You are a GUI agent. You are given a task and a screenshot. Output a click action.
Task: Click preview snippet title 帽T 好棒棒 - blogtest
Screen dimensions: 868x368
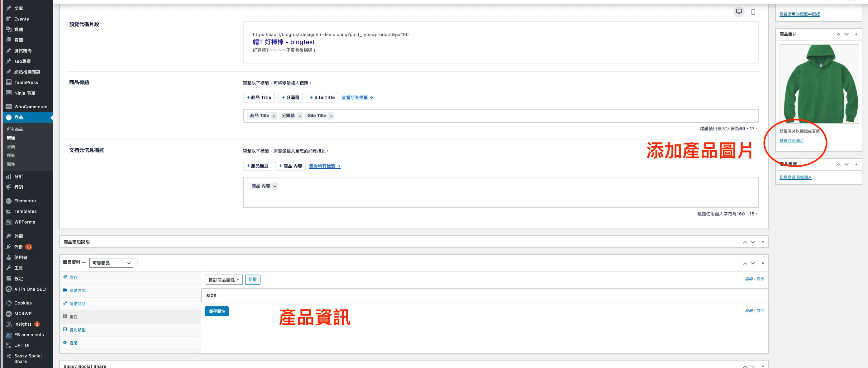284,42
